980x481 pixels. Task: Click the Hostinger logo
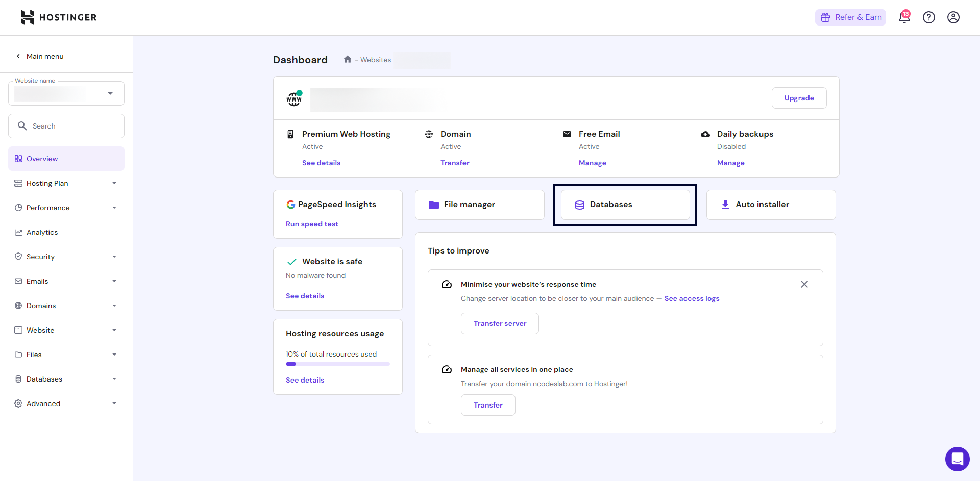(x=58, y=17)
